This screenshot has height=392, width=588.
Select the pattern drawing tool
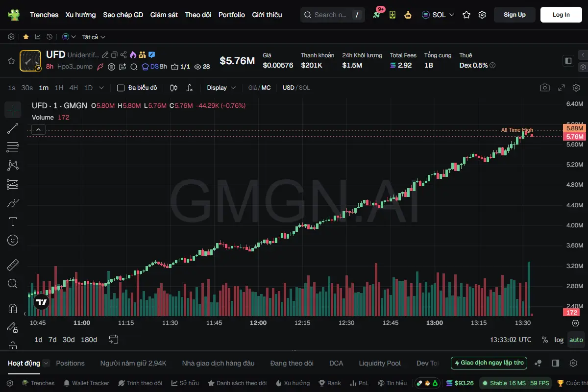coord(13,166)
